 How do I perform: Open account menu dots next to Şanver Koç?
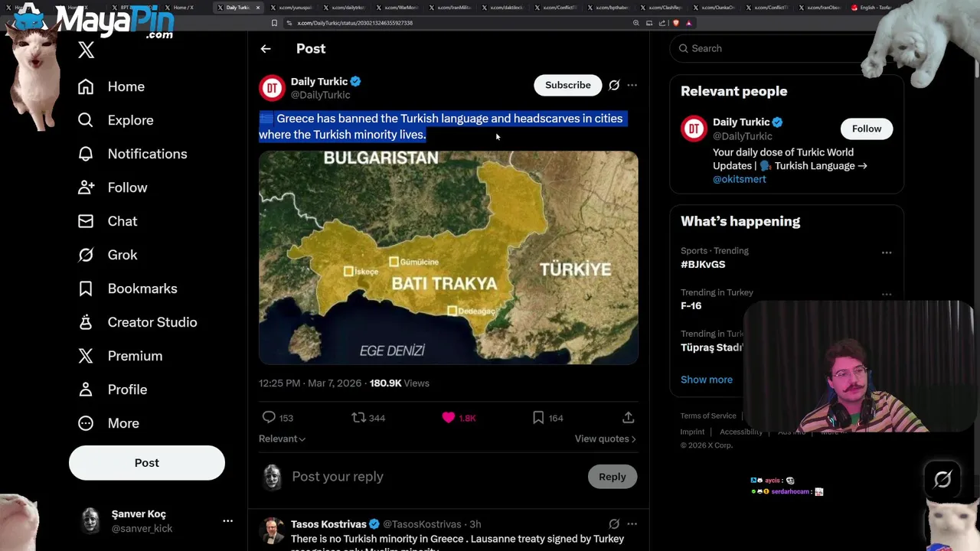[227, 520]
